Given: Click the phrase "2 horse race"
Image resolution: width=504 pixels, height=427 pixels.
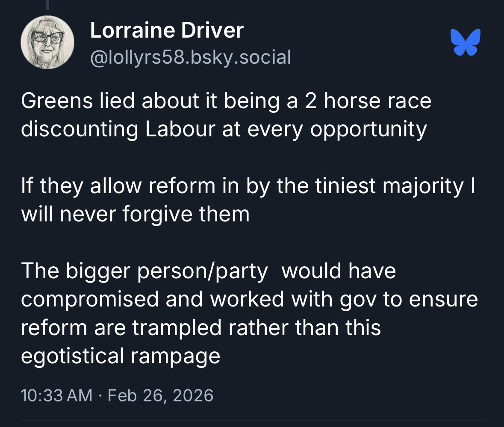Looking at the screenshot, I should click(364, 102).
